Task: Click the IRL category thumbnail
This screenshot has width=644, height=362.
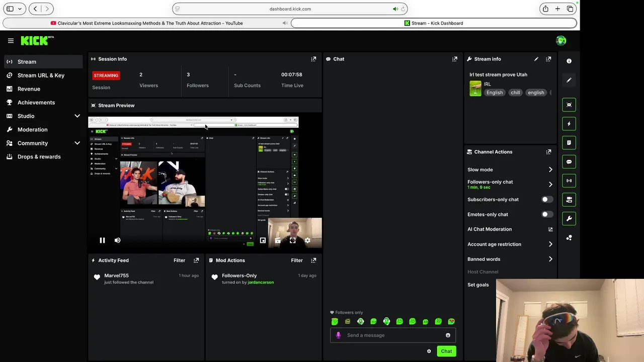Action: click(475, 88)
